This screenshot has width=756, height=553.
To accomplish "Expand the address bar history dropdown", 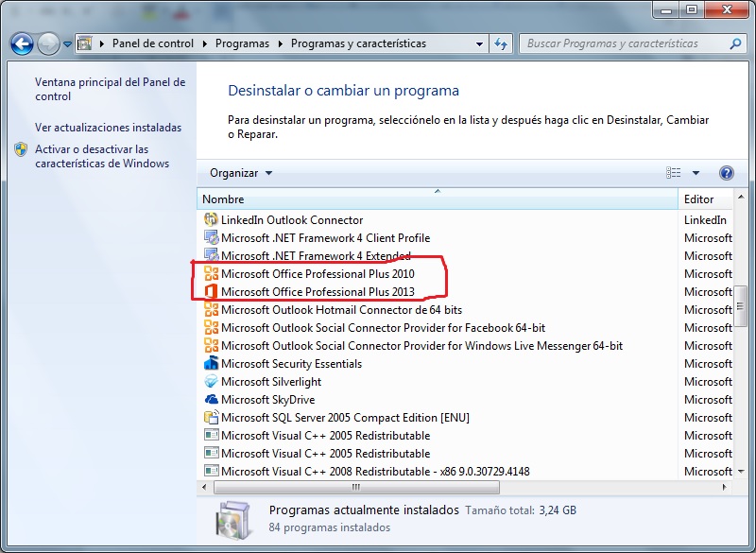I will click(479, 43).
